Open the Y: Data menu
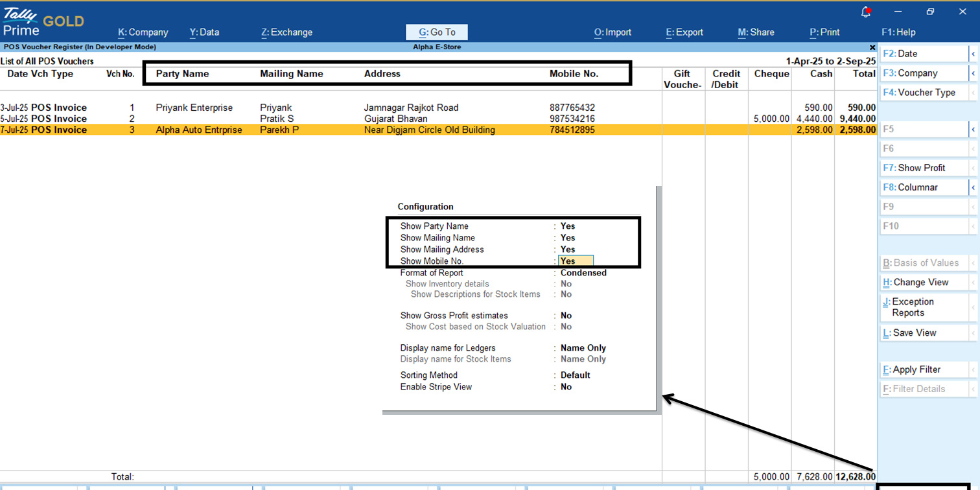980x490 pixels. coord(205,32)
